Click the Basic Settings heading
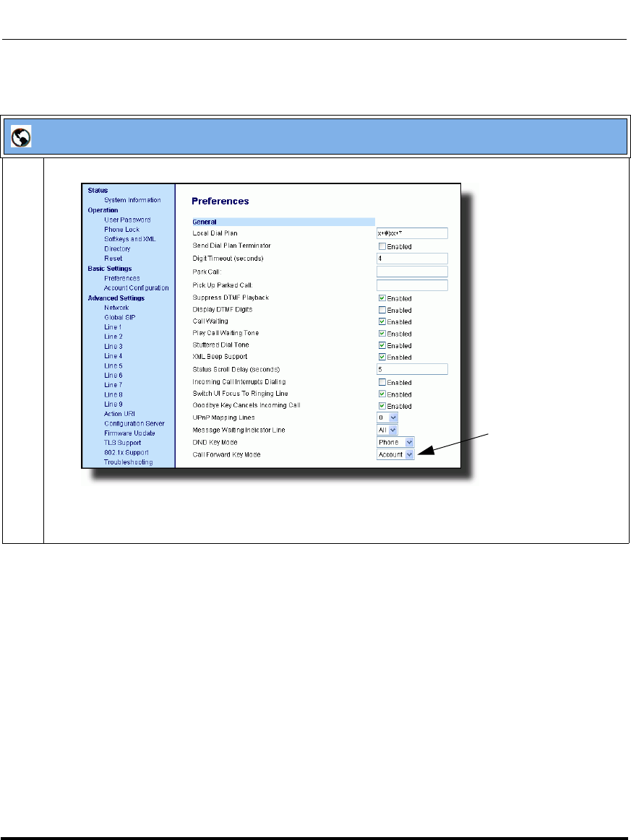Image resolution: width=631 pixels, height=840 pixels. (x=110, y=269)
